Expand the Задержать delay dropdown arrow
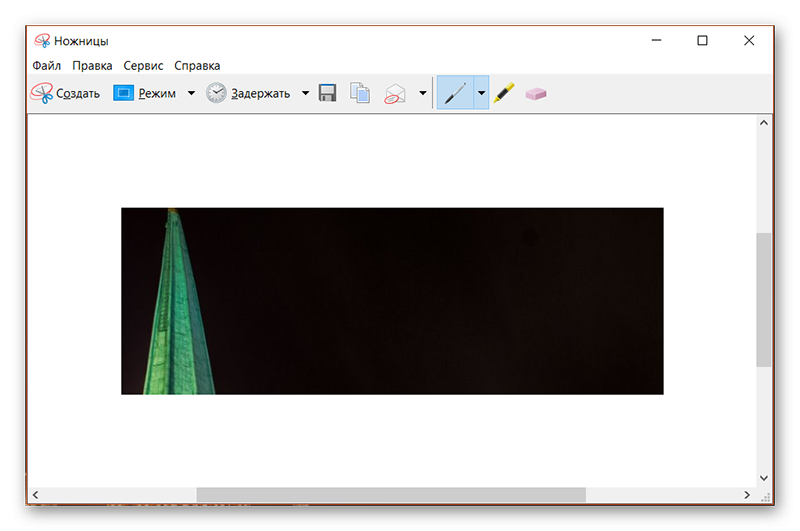This screenshot has width=800, height=531. (305, 94)
